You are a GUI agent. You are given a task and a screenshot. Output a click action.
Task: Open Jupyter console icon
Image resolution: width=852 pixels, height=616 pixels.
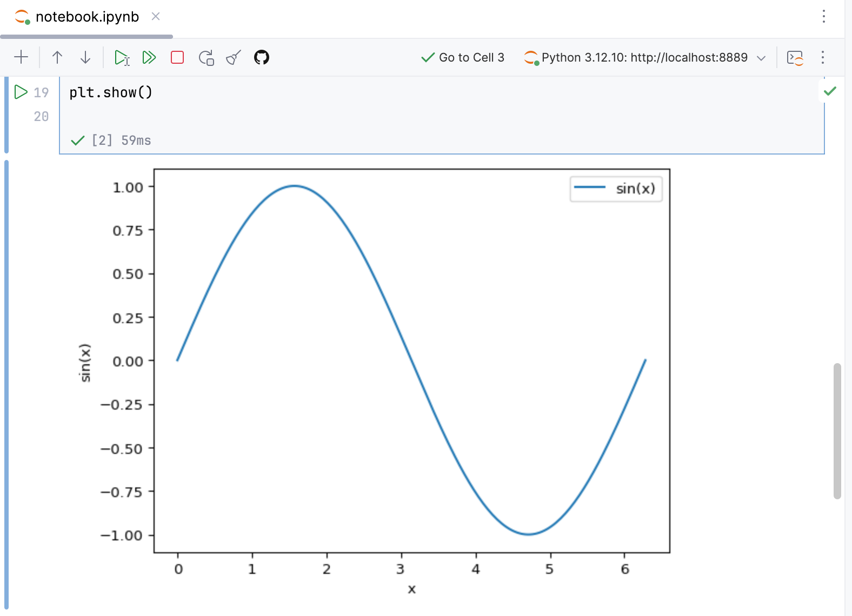pyautogui.click(x=795, y=57)
